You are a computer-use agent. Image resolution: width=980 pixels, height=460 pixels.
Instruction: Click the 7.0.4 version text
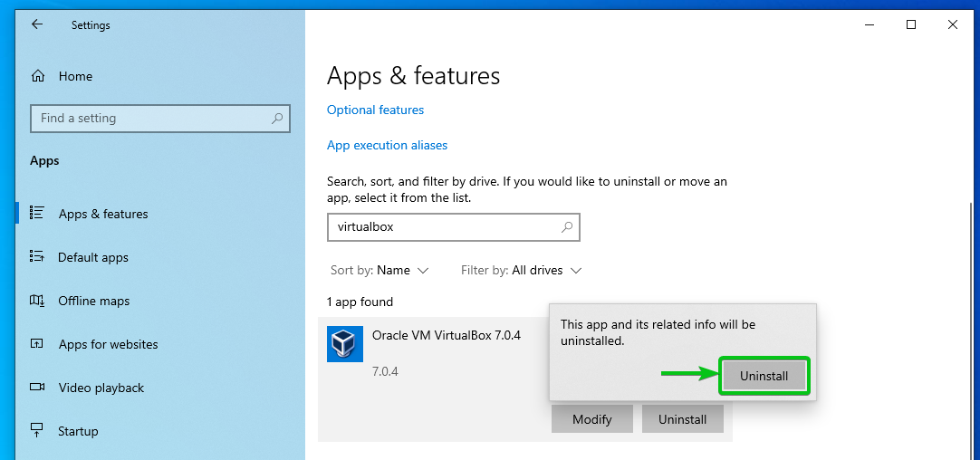point(385,372)
